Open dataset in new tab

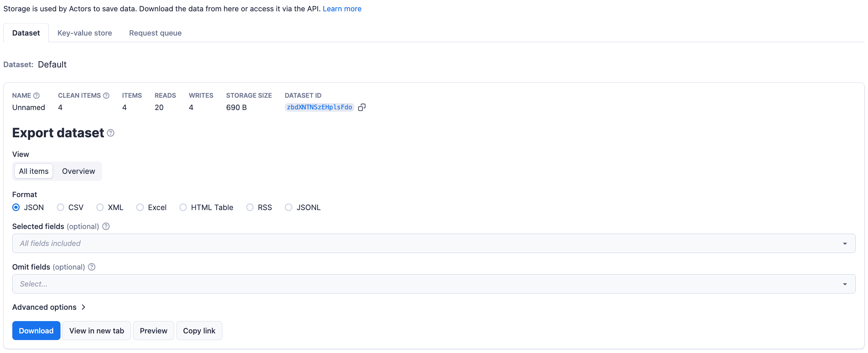(x=97, y=330)
